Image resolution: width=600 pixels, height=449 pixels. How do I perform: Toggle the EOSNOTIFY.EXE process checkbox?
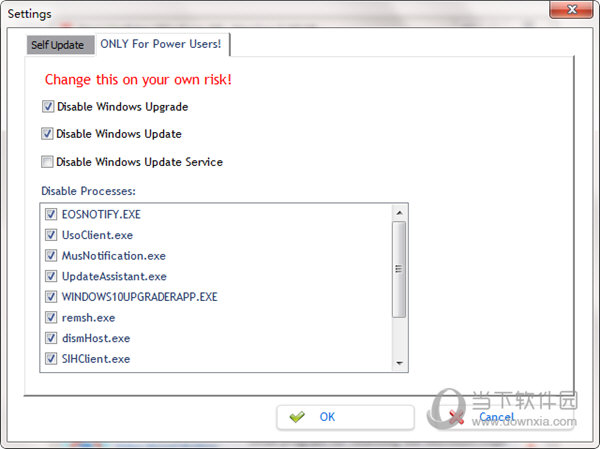tap(51, 214)
